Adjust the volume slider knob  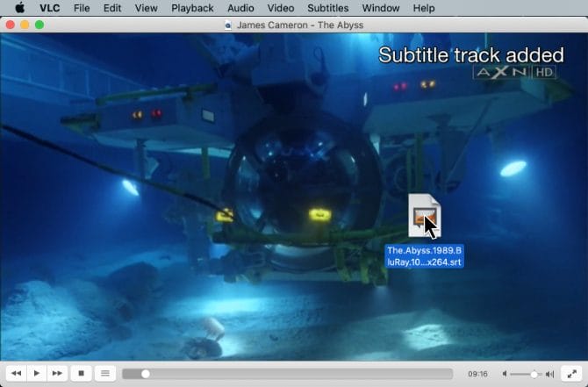pos(534,374)
